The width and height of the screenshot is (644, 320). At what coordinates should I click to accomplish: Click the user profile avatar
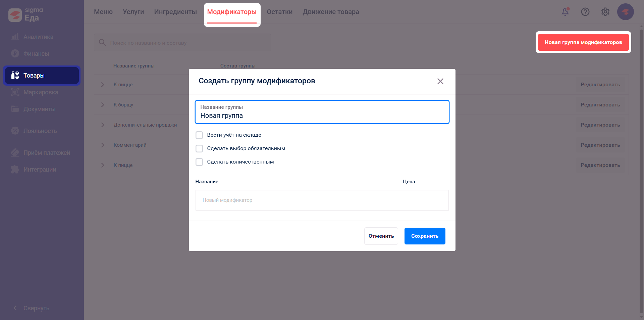tap(625, 12)
